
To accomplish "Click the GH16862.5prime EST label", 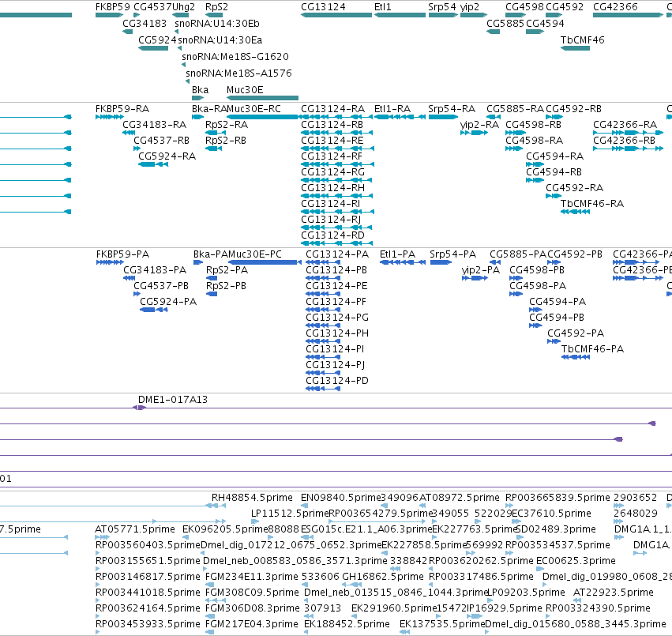I will [x=383, y=577].
